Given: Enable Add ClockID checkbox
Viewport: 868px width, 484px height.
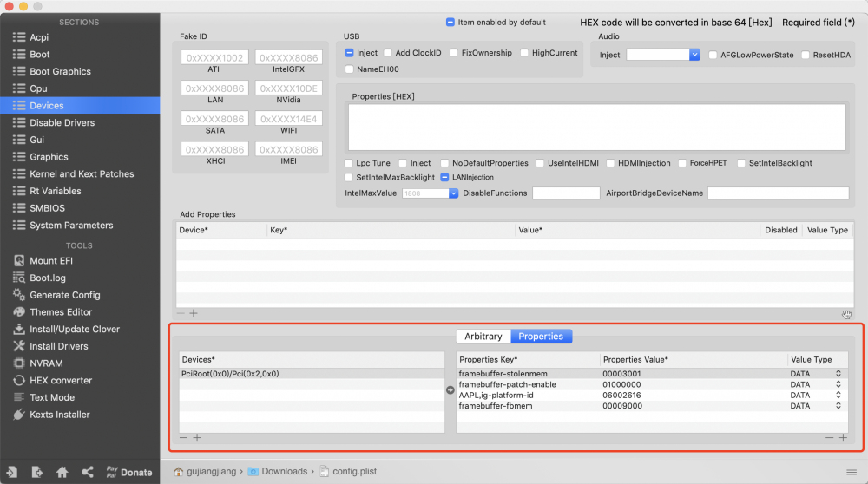Looking at the screenshot, I should point(388,53).
